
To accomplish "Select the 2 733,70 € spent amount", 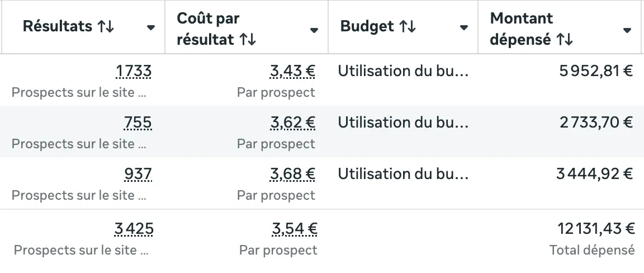I will (x=596, y=123).
